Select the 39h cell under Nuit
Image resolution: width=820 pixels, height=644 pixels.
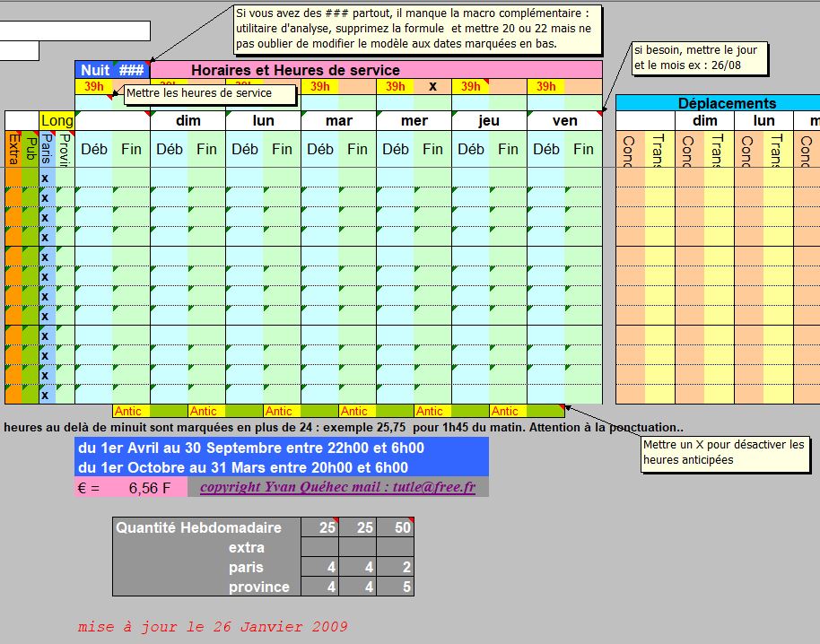pos(94,86)
